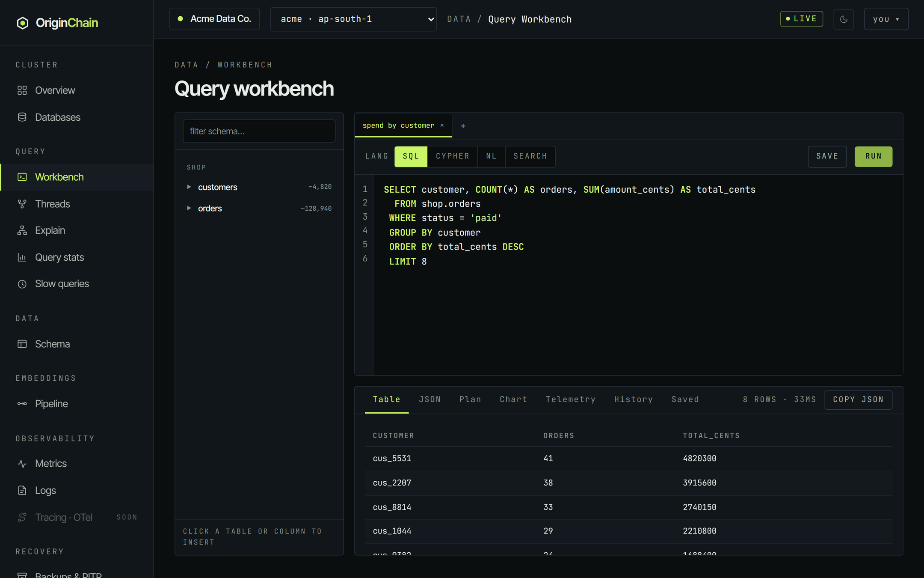Go to Threads in sidebar
Image resolution: width=924 pixels, height=578 pixels.
click(52, 204)
